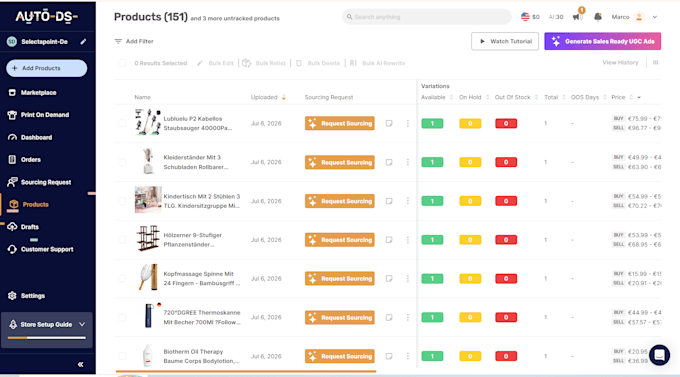Select the Lubluelu P2 Kabellos Staubsauger checkbox
Image resolution: width=680 pixels, height=377 pixels.
coord(122,123)
